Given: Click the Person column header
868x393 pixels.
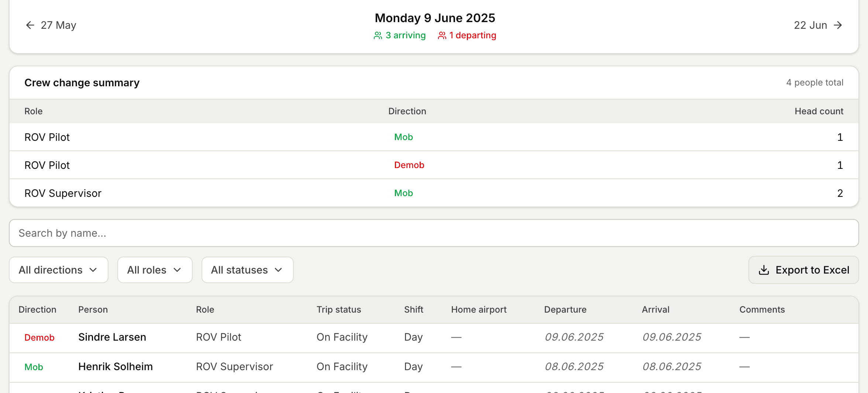Looking at the screenshot, I should coord(93,310).
